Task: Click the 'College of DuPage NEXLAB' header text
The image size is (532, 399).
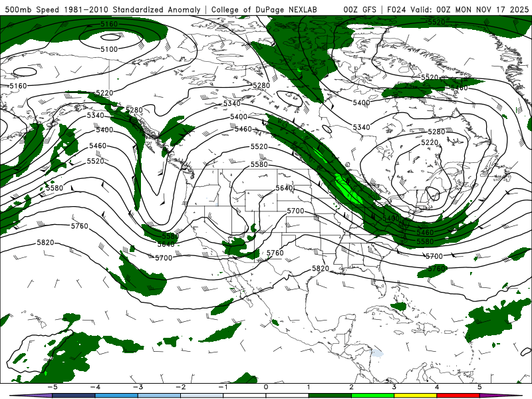Action: pyautogui.click(x=264, y=9)
